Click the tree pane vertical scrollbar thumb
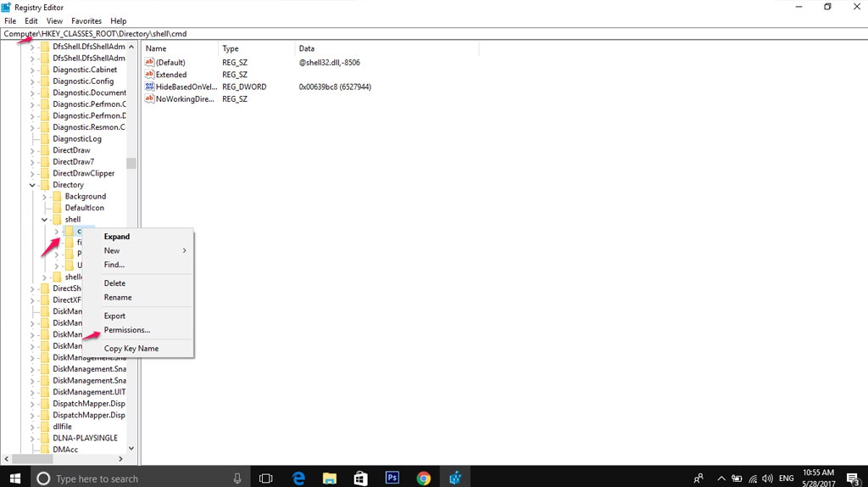The width and height of the screenshot is (868, 487). point(131,163)
